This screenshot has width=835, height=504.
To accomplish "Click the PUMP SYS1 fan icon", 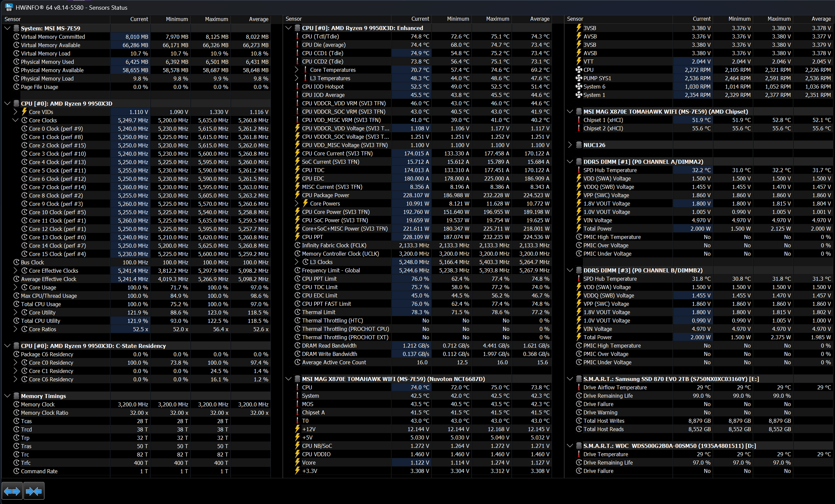I will coord(579,78).
